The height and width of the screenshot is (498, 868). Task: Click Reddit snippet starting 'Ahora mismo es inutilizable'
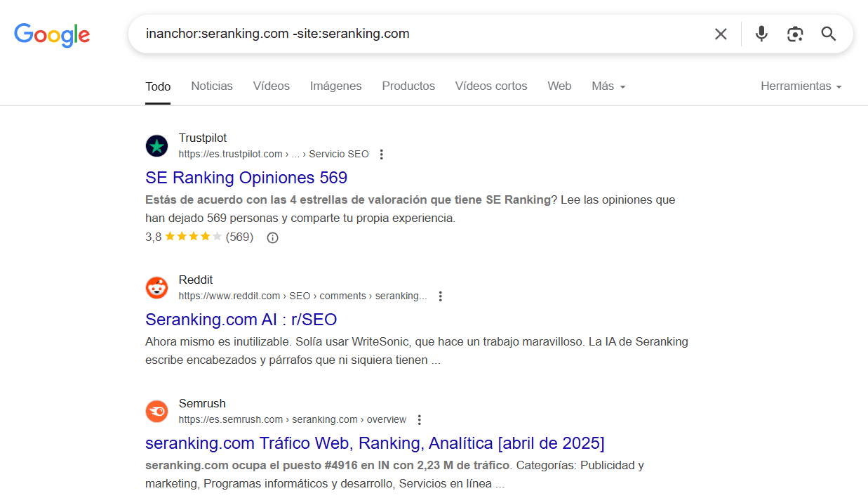[417, 351]
